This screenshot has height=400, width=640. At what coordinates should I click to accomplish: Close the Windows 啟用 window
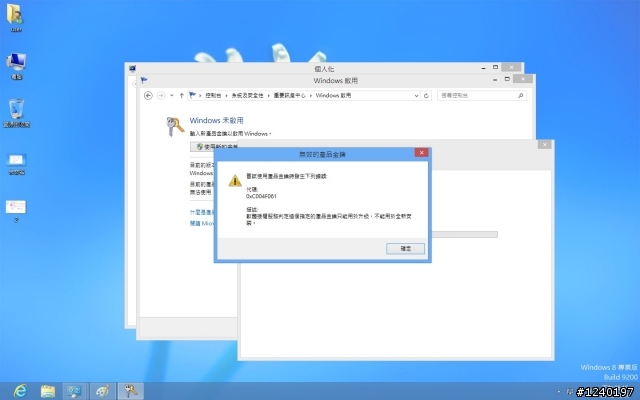point(523,79)
